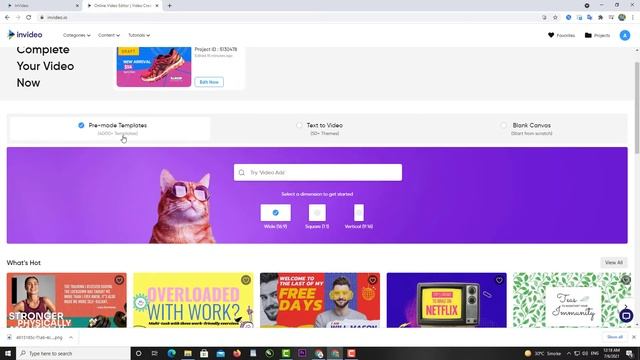
Task: Open the Chrome three-dot menu
Action: click(633, 18)
